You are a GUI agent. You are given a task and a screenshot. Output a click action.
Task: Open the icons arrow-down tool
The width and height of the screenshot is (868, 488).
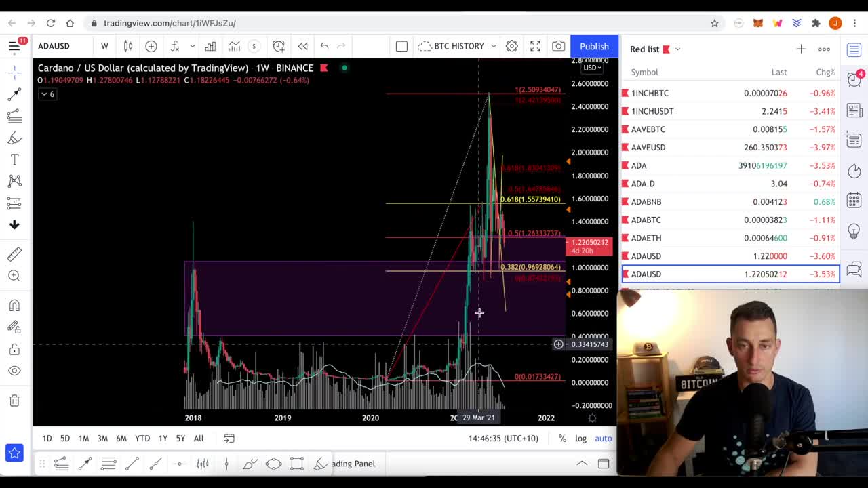tap(14, 224)
